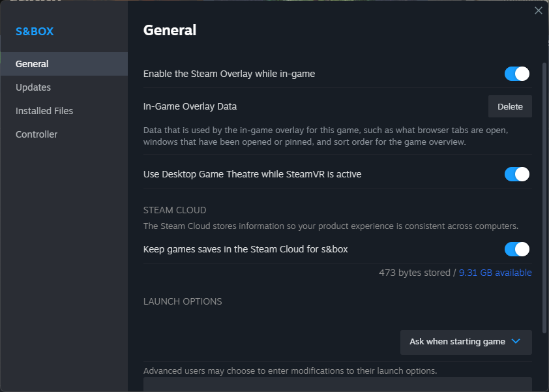
Task: Open the Installed Files section
Action: pos(44,111)
